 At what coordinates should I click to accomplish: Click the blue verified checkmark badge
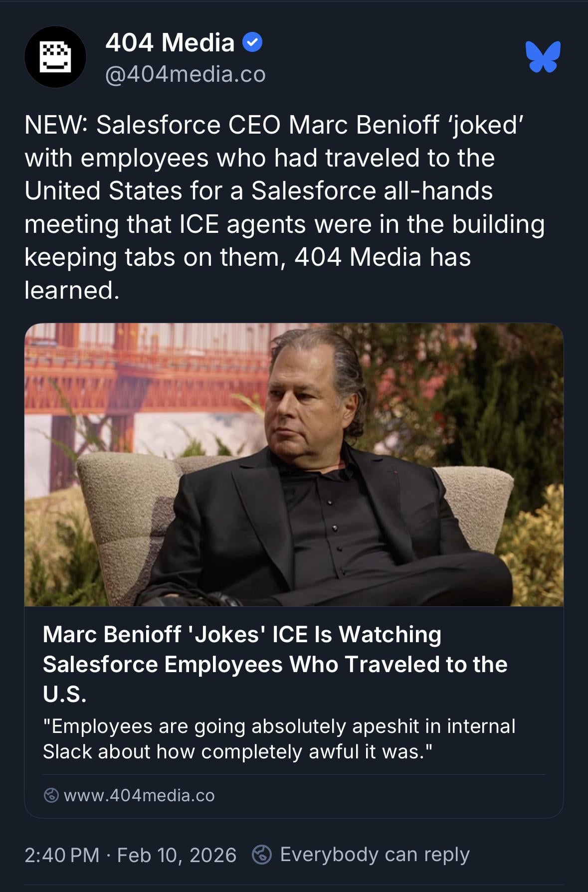(x=252, y=43)
